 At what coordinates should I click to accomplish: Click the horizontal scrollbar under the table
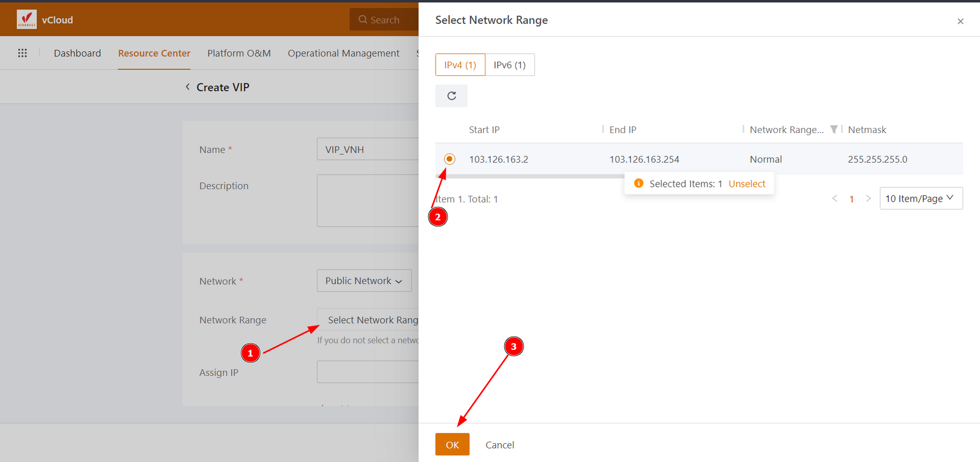point(530,177)
